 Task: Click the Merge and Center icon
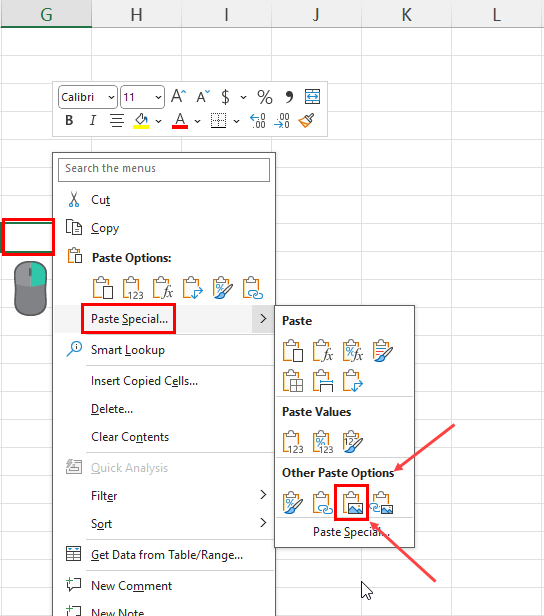coord(313,96)
